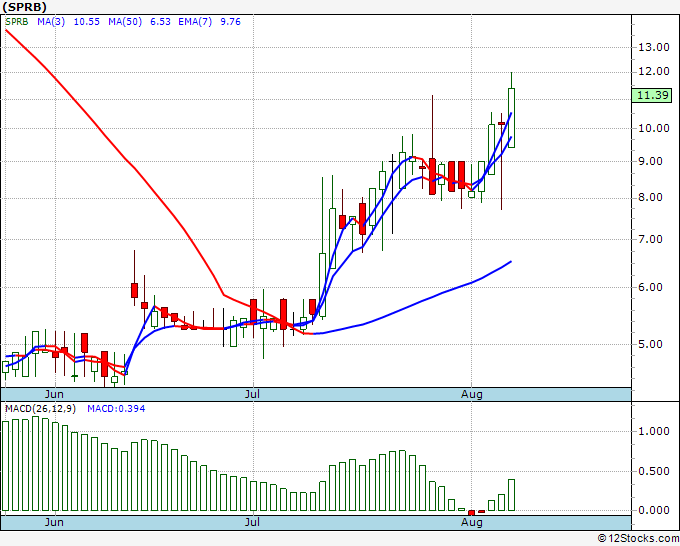Image resolution: width=680 pixels, height=546 pixels.
Task: Click the 6.53 MA(50) value
Action: coord(160,22)
